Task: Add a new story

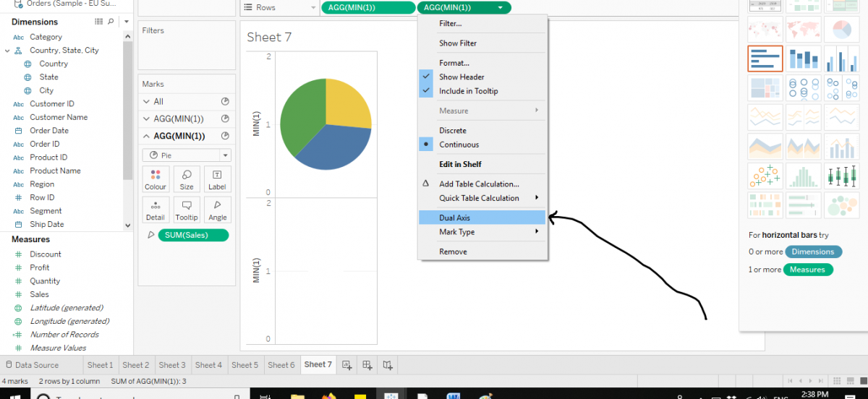Action: [x=388, y=364]
